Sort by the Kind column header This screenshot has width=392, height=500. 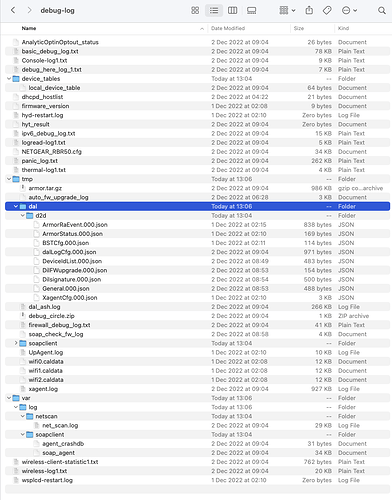343,28
